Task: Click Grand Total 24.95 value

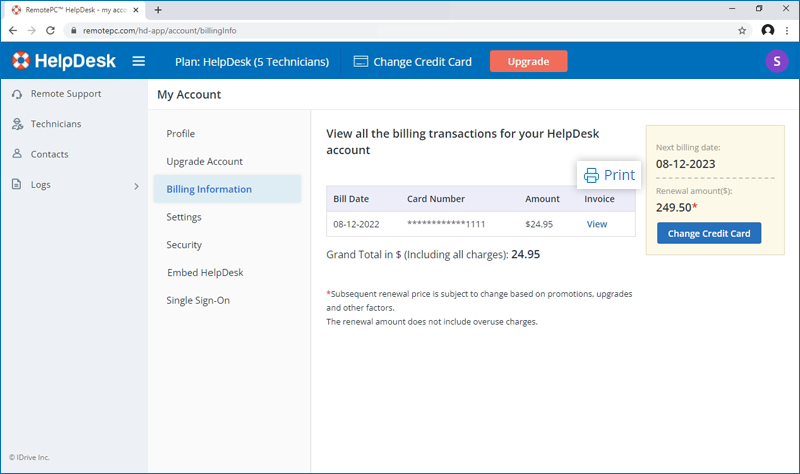Action: pyautogui.click(x=526, y=254)
